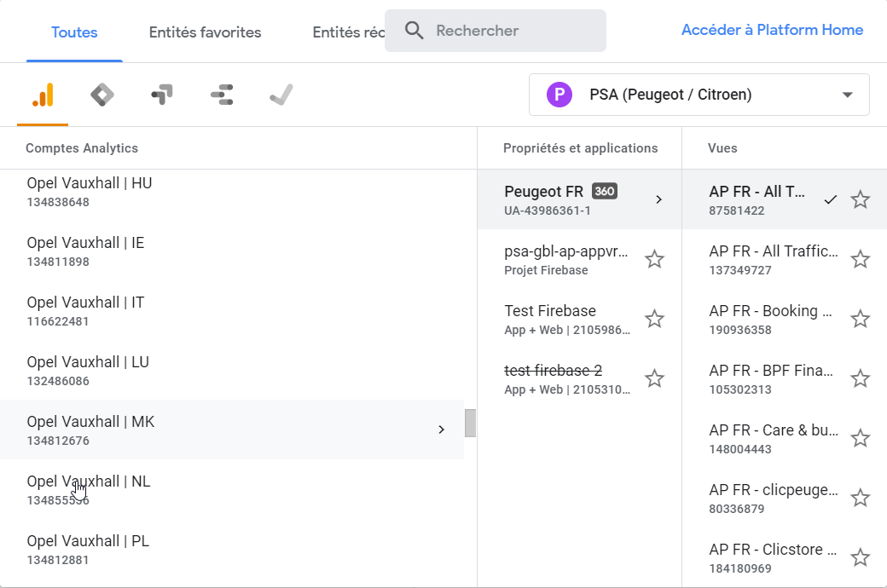Image resolution: width=887 pixels, height=588 pixels.
Task: Click the 360 badge beside Peugeot FR
Action: pyautogui.click(x=605, y=192)
